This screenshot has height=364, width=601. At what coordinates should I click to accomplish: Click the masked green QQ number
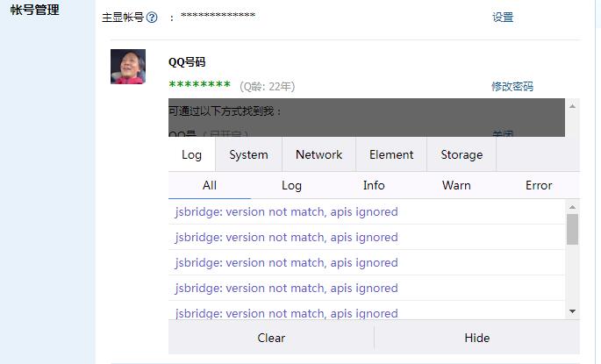[200, 85]
